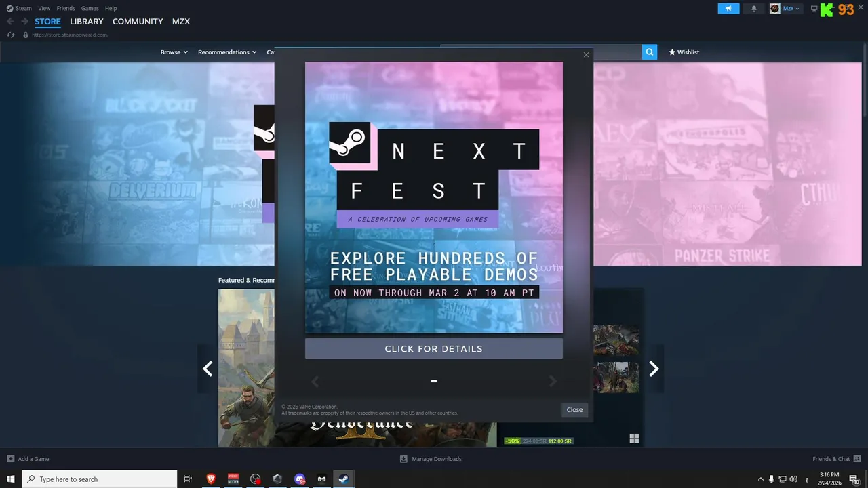This screenshot has width=868, height=488.
Task: Enter Big Picture mode via the monitor icon
Action: coord(814,9)
